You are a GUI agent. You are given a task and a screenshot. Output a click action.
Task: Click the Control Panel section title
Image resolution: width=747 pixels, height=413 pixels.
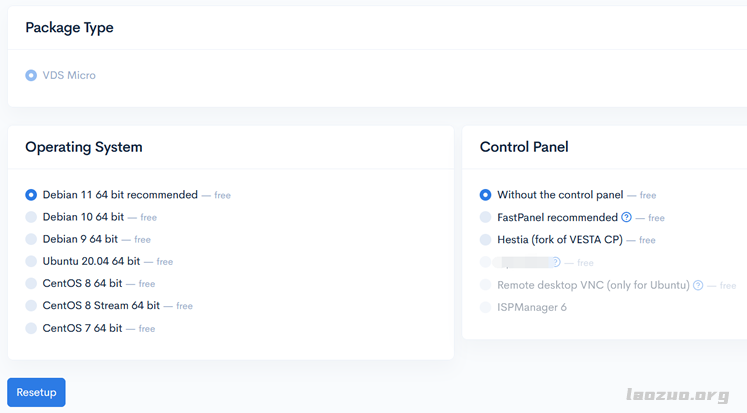(524, 147)
